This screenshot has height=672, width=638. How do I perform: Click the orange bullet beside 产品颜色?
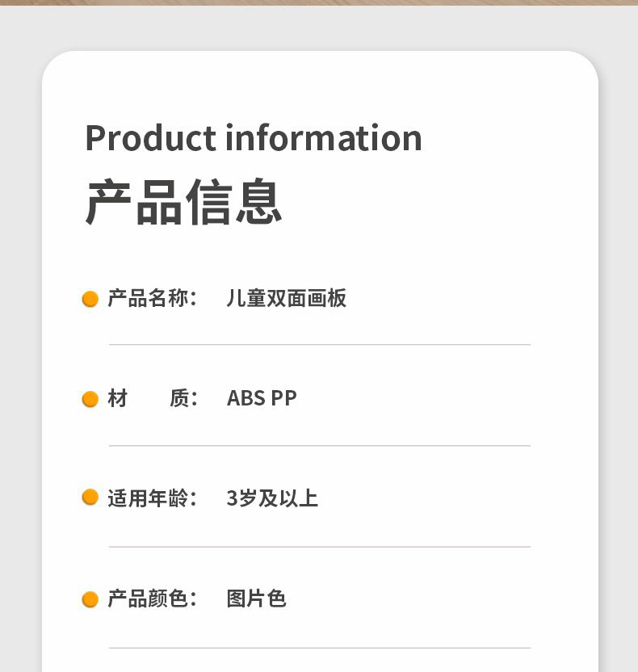90,599
